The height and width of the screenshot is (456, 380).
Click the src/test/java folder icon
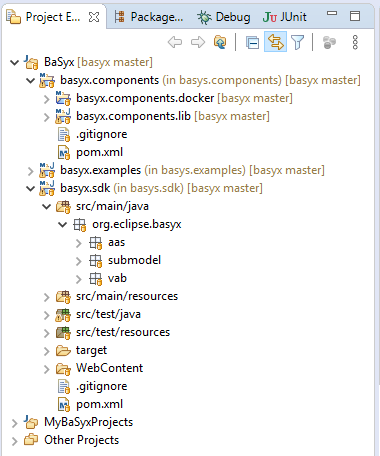pyautogui.click(x=63, y=314)
